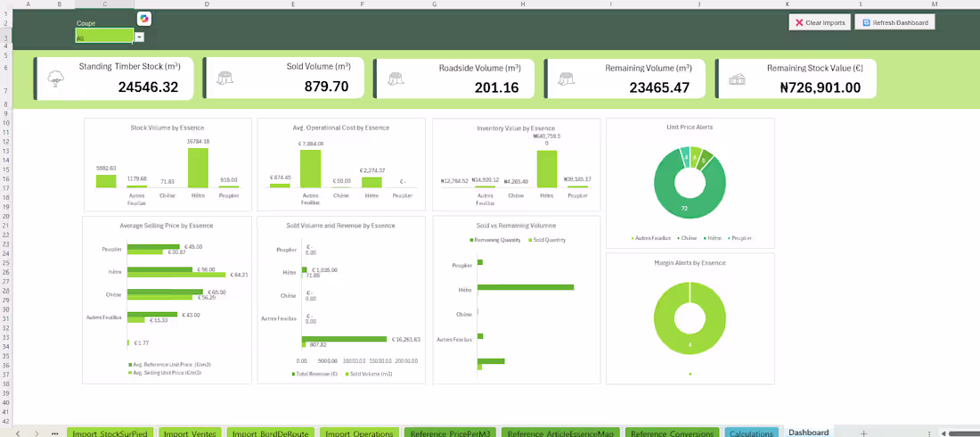980x437 pixels.
Task: Select the column D header
Action: (x=207, y=4)
